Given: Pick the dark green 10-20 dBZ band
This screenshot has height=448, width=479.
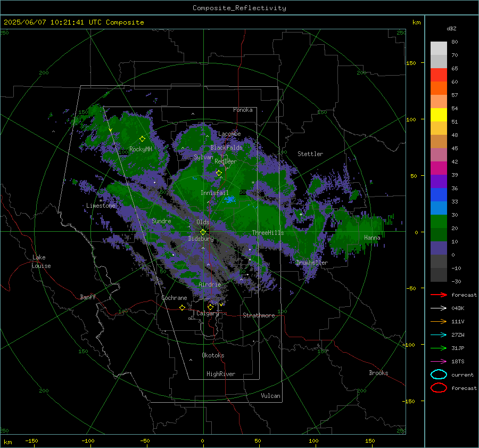Looking at the screenshot, I should coord(439,235).
